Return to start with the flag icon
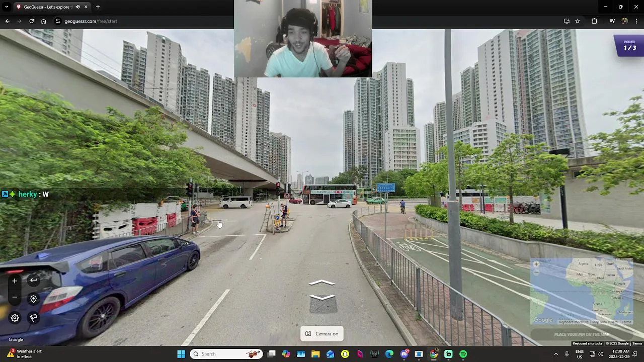Viewport: 644px width, 362px height. (33, 318)
